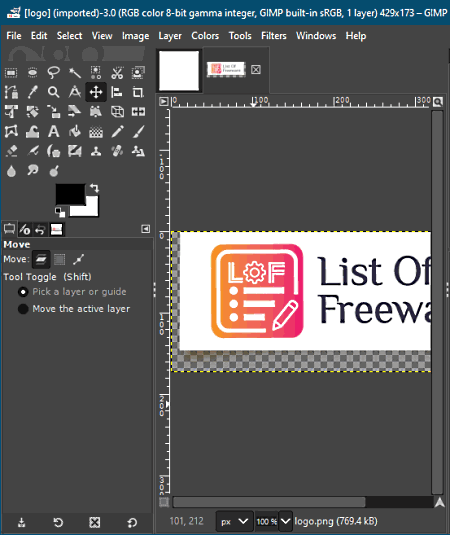
Task: Open the image menu triangle at ruler origin
Action: coord(164,101)
